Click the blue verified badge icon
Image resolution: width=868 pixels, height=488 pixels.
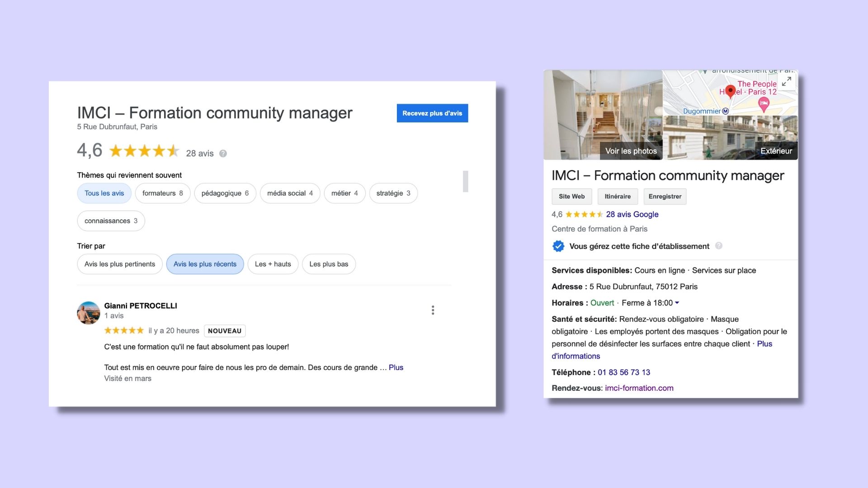click(x=558, y=246)
